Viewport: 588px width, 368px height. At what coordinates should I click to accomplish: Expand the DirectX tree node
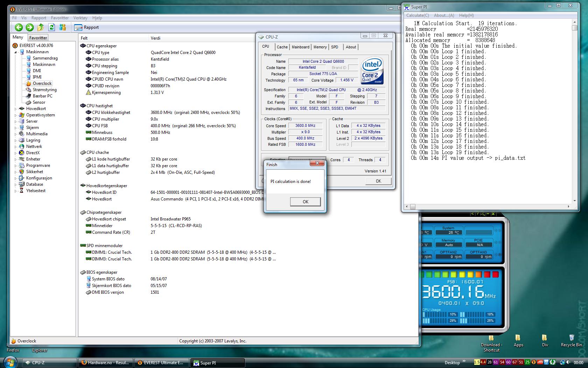click(x=16, y=153)
